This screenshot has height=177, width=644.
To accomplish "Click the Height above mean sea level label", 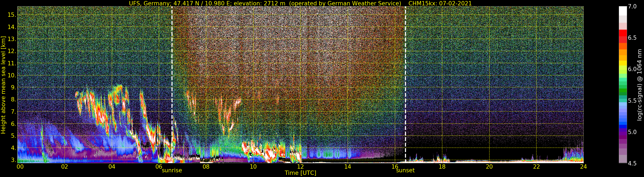I will (3, 85).
